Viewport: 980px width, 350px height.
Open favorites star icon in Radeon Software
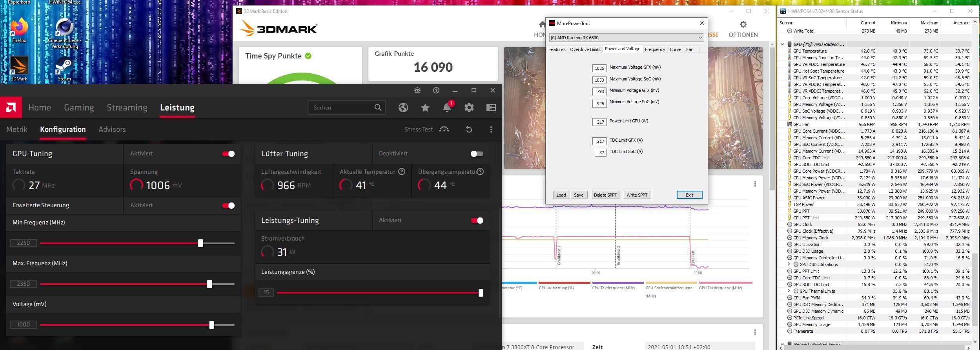click(425, 108)
